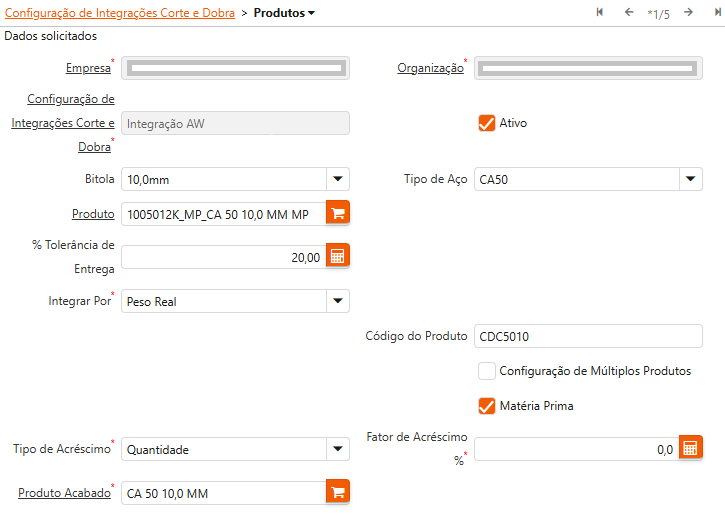Toggle the Matéria Prima checkbox

tap(487, 406)
